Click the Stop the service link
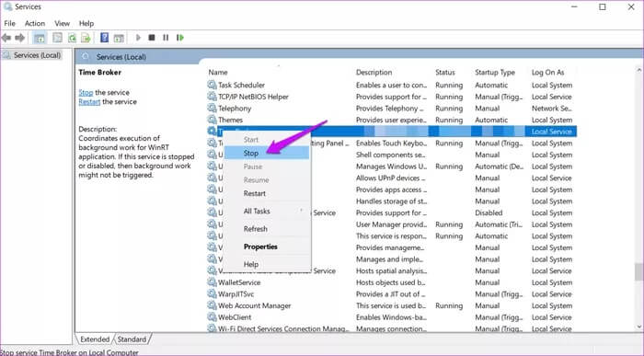The image size is (644, 356). coord(86,92)
